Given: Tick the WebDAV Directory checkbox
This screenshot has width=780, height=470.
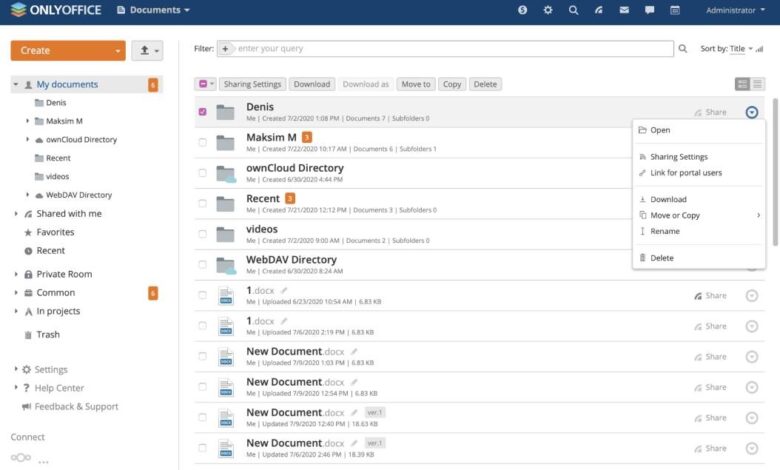Looking at the screenshot, I should pyautogui.click(x=202, y=265).
